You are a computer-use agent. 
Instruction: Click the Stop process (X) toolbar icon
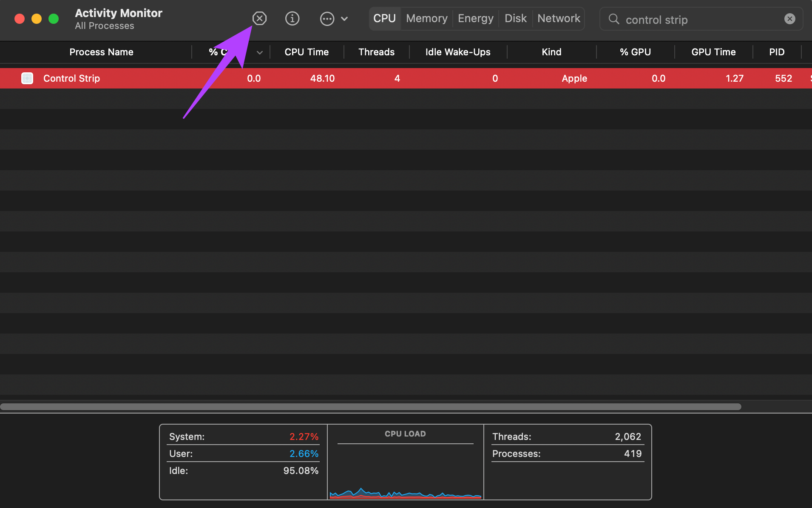[x=259, y=19]
